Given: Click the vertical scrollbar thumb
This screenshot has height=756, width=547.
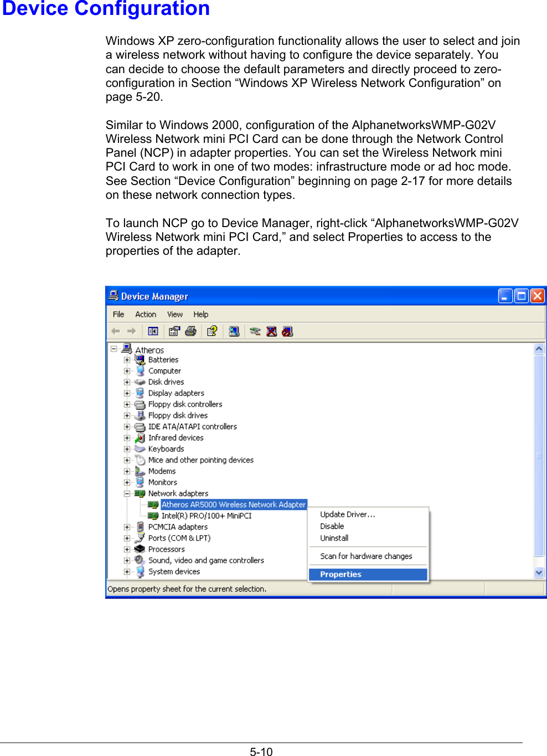Looking at the screenshot, I should pos(539,456).
